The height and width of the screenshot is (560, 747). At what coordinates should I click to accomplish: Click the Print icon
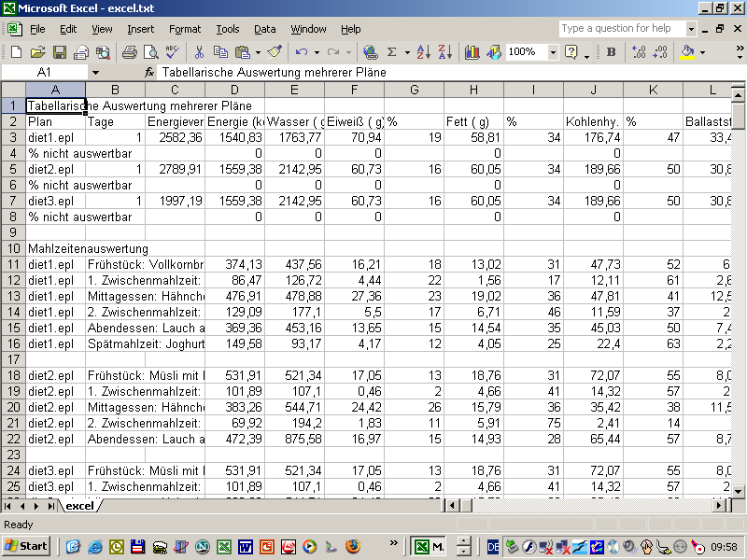[129, 52]
